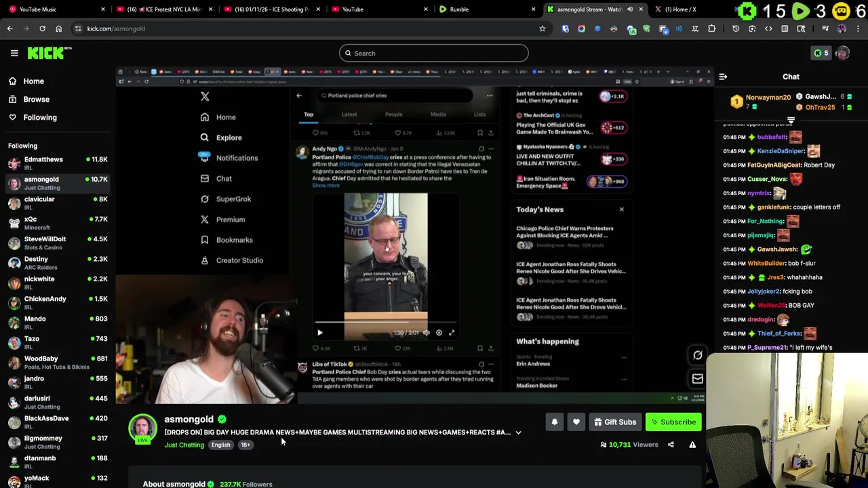Expand the chat leaderboard handle under Norwayman20

(791, 121)
